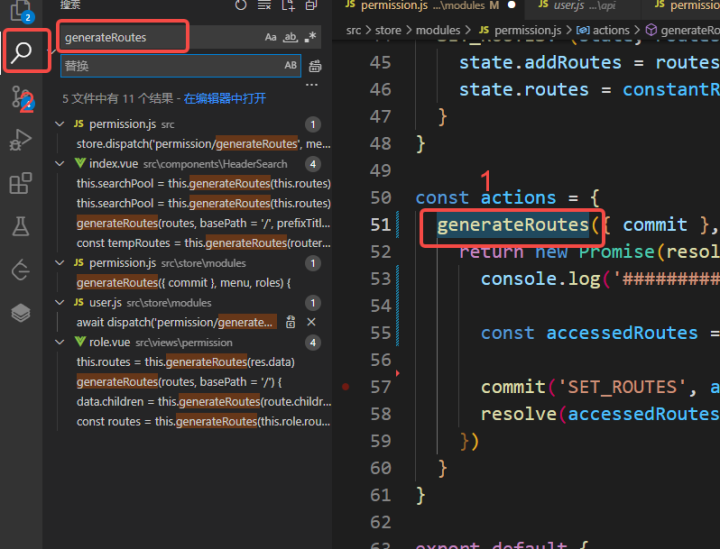Screen dimensions: 720x549
Task: Open result 'generateRoutes(routes, basePath = '/', prefixTitl...'
Action: tap(203, 224)
